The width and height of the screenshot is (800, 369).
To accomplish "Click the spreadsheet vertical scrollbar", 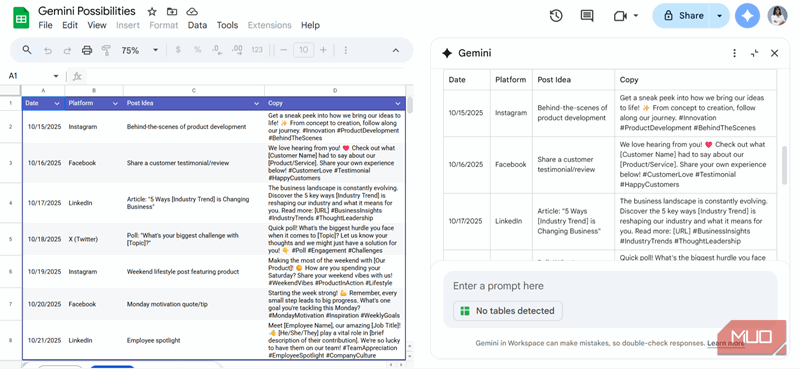I will pyautogui.click(x=410, y=105).
